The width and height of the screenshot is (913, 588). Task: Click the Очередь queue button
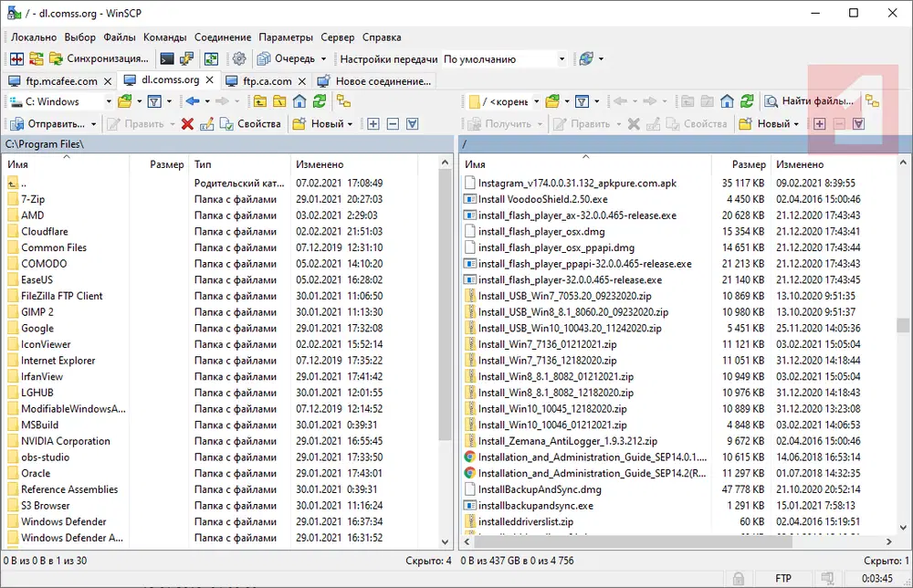[x=287, y=58]
